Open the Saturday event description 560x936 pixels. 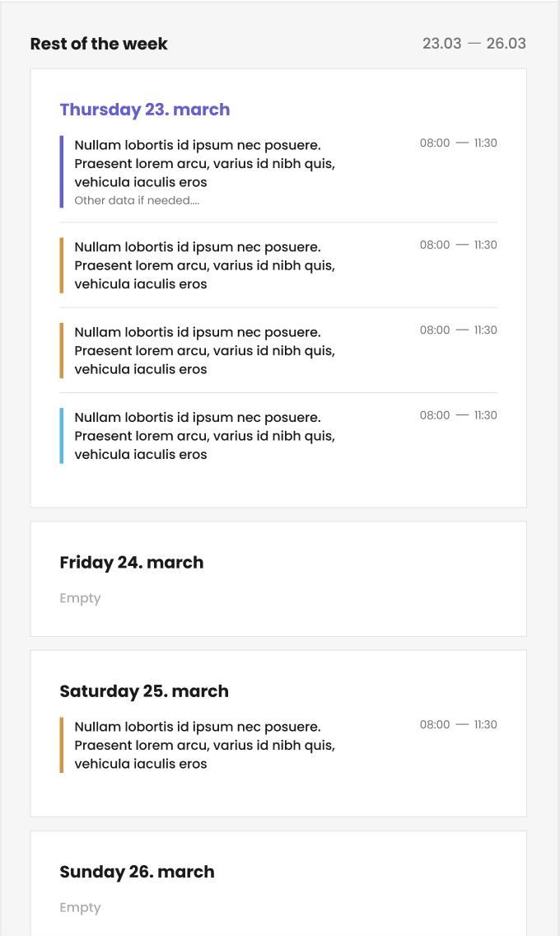204,745
